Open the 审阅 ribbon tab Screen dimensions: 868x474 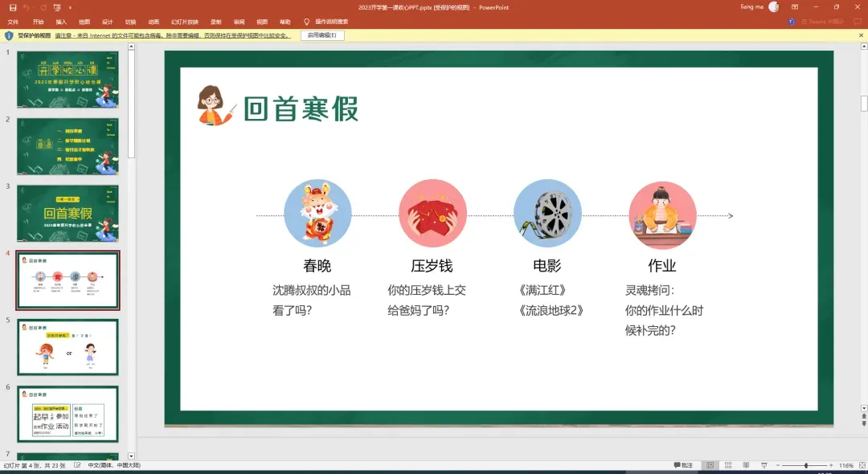tap(240, 22)
